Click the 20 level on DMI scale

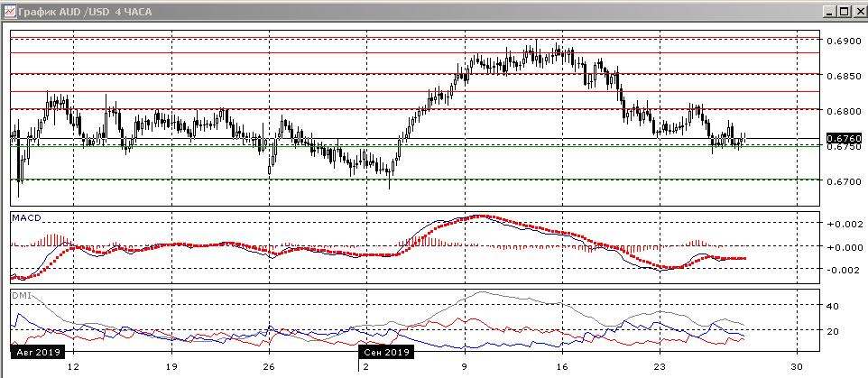click(x=833, y=331)
